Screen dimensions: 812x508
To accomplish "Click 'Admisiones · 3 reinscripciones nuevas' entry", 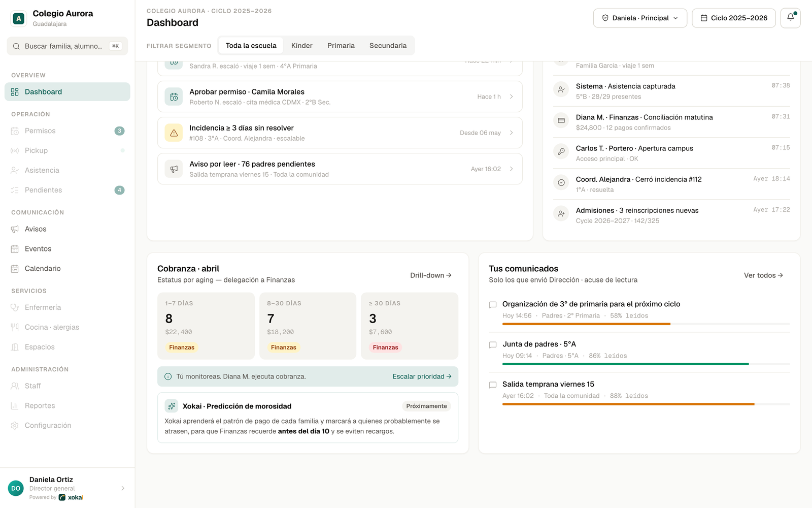I will point(671,215).
